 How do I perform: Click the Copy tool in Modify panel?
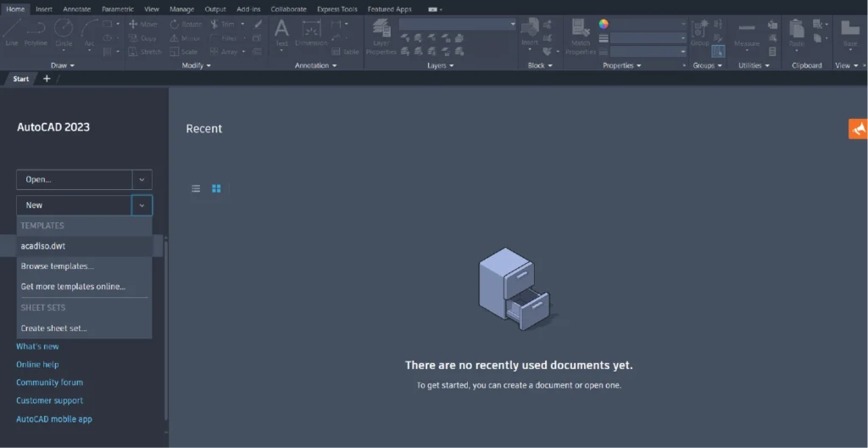click(x=142, y=38)
